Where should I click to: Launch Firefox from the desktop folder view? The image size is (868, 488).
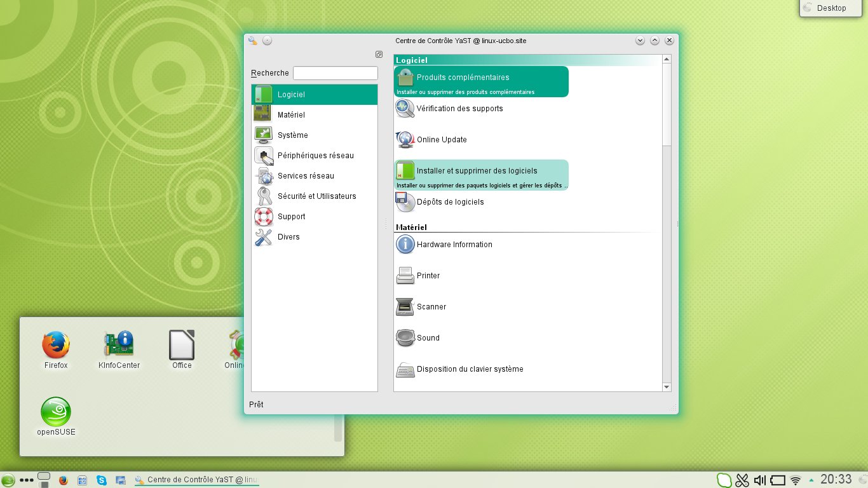click(56, 349)
